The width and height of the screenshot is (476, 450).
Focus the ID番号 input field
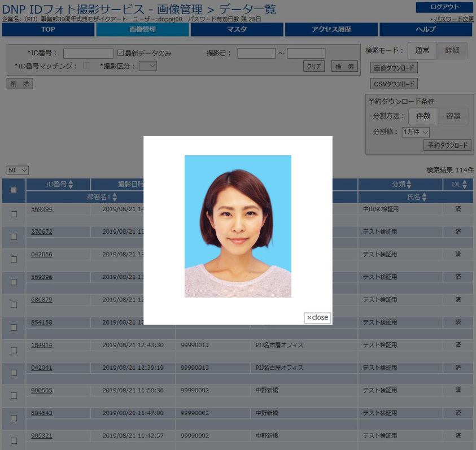tap(88, 54)
